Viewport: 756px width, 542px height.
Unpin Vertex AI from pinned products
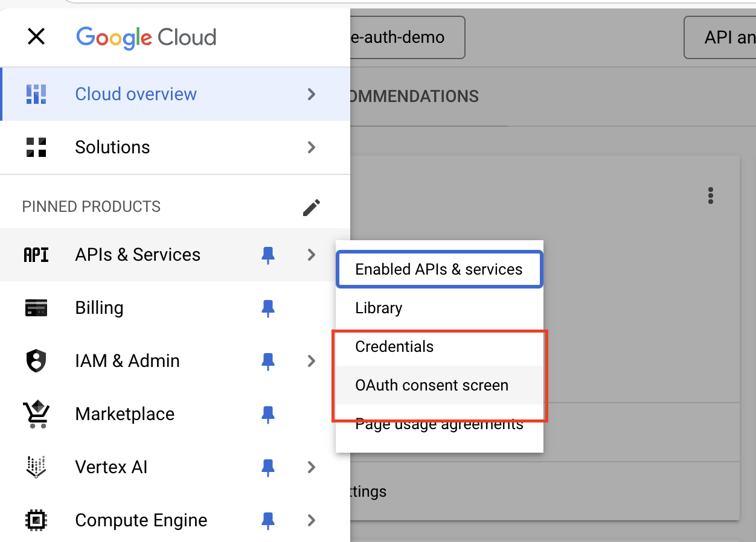(268, 468)
